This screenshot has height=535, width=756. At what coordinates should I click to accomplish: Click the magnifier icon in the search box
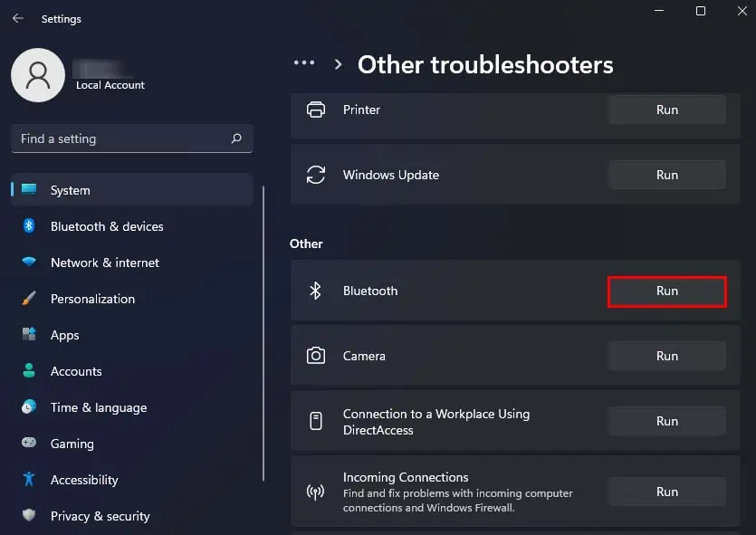[x=235, y=139]
